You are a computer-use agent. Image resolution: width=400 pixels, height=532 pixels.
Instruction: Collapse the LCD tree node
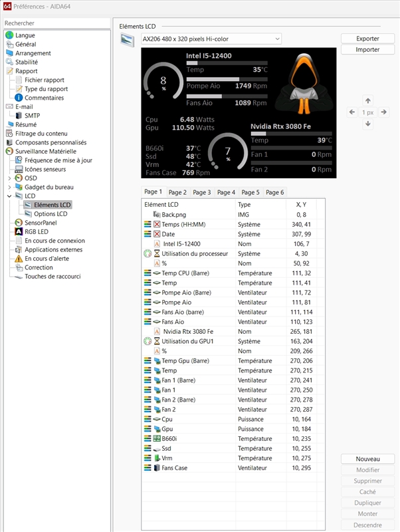click(x=9, y=196)
